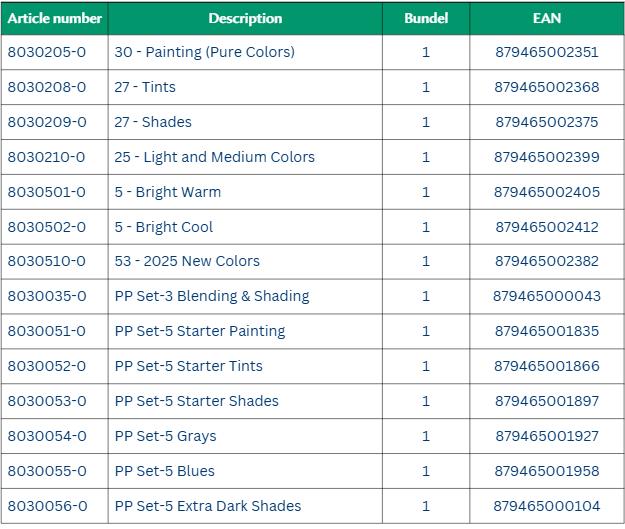Select article number 8030501-0
The width and height of the screenshot is (625, 529).
pyautogui.click(x=47, y=192)
